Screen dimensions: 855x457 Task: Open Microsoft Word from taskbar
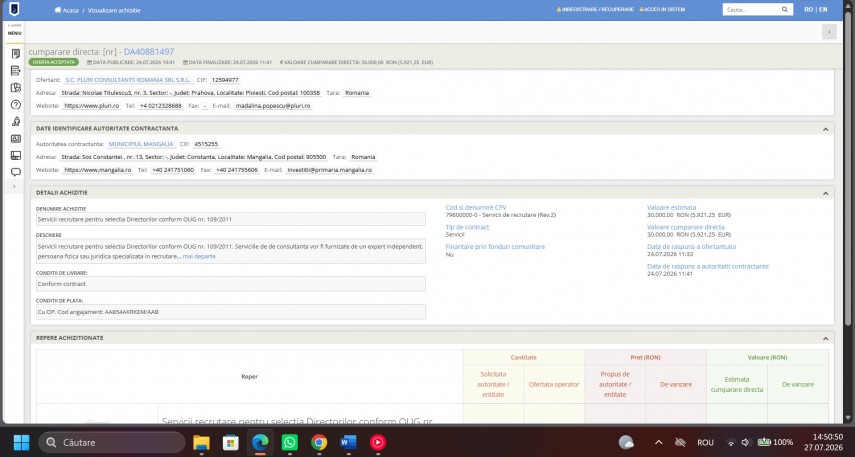pos(348,442)
